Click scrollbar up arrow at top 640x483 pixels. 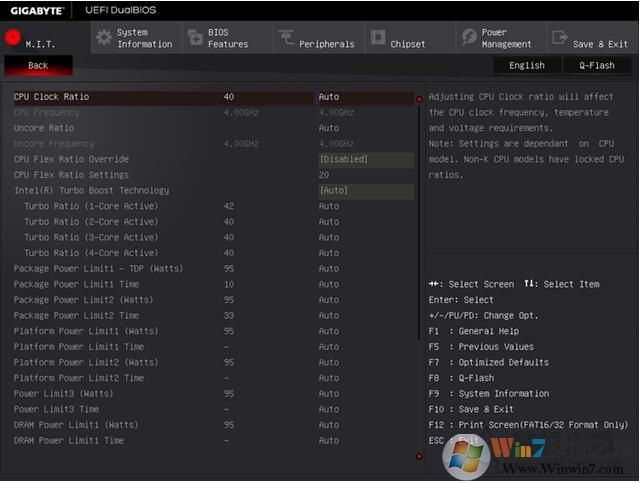pyautogui.click(x=419, y=99)
